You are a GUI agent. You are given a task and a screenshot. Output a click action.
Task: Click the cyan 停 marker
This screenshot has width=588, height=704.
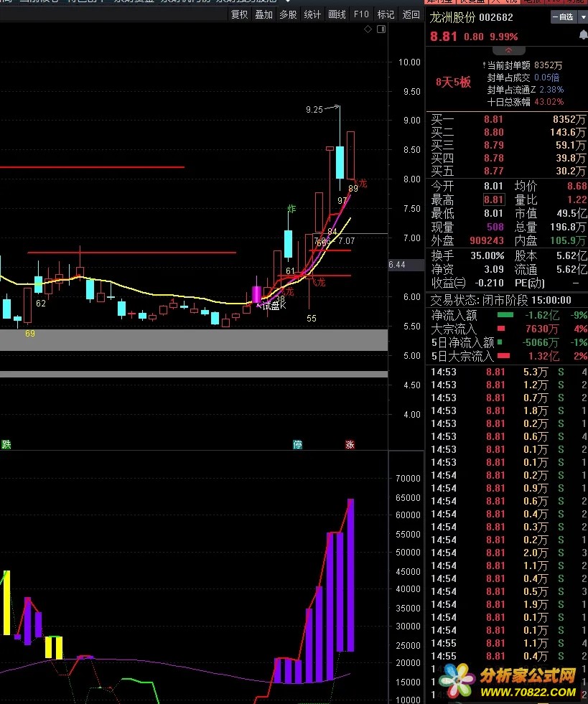coord(297,444)
